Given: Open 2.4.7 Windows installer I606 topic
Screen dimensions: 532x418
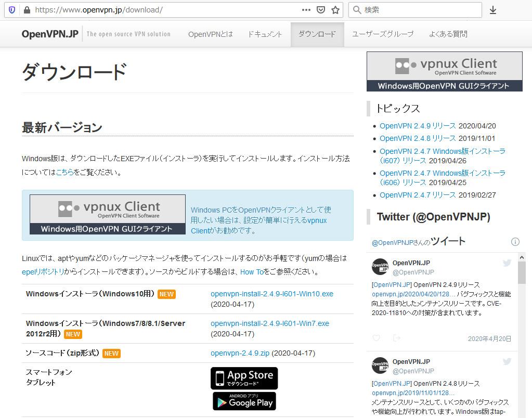Looking at the screenshot, I should [443, 177].
